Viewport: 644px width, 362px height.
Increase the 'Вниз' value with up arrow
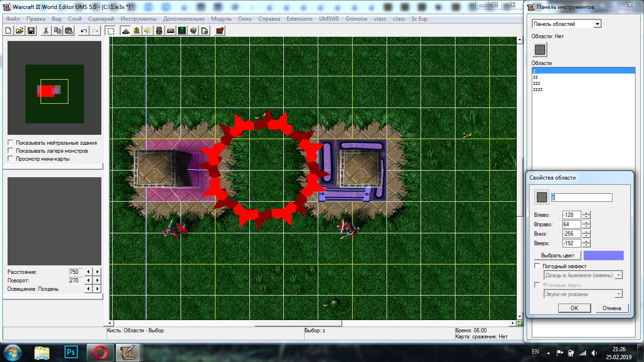pos(586,232)
